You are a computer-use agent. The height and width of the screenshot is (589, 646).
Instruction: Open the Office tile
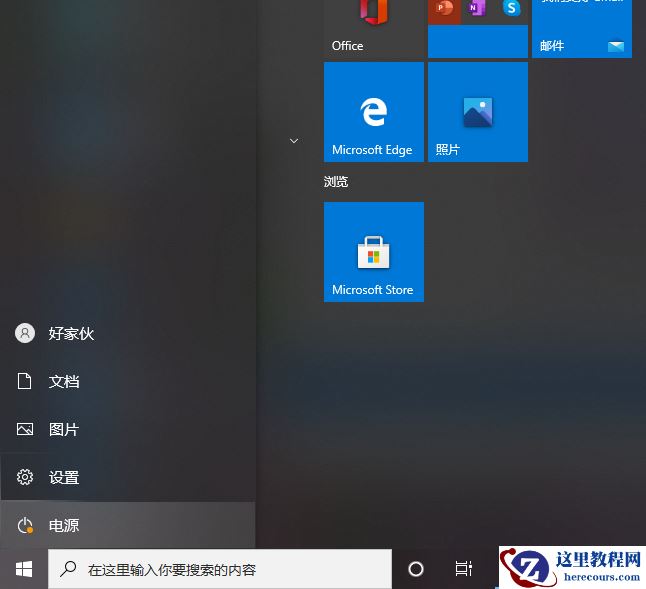pos(374,29)
